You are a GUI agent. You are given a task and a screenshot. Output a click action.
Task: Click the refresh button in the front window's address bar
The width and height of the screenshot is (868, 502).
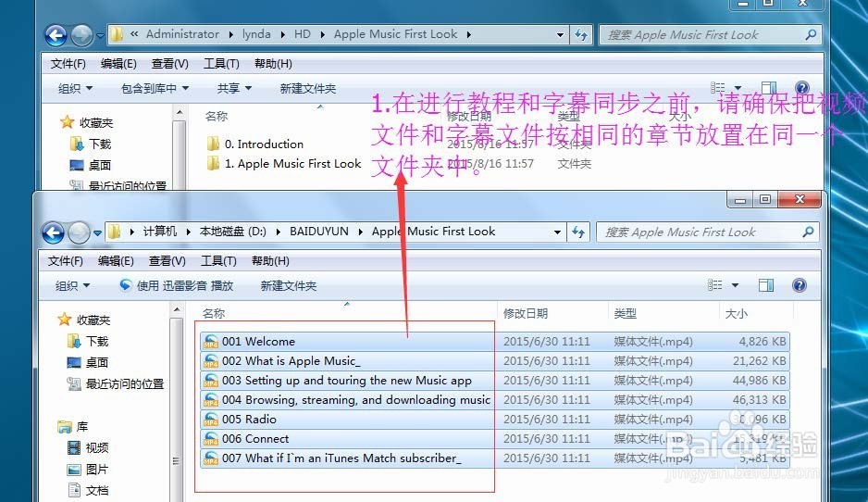coord(579,232)
